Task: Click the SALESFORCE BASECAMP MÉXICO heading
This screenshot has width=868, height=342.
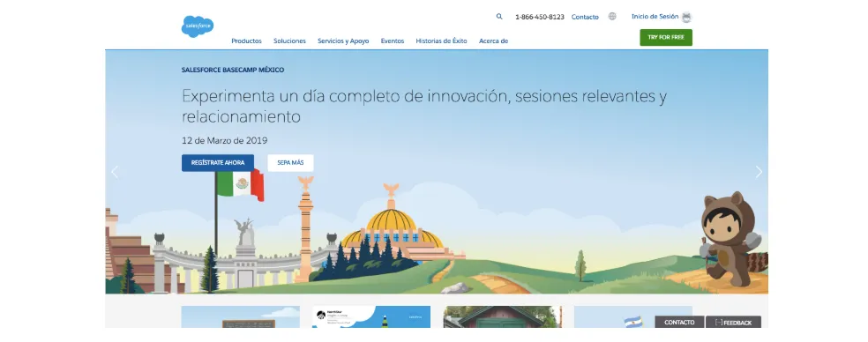Action: (x=233, y=70)
